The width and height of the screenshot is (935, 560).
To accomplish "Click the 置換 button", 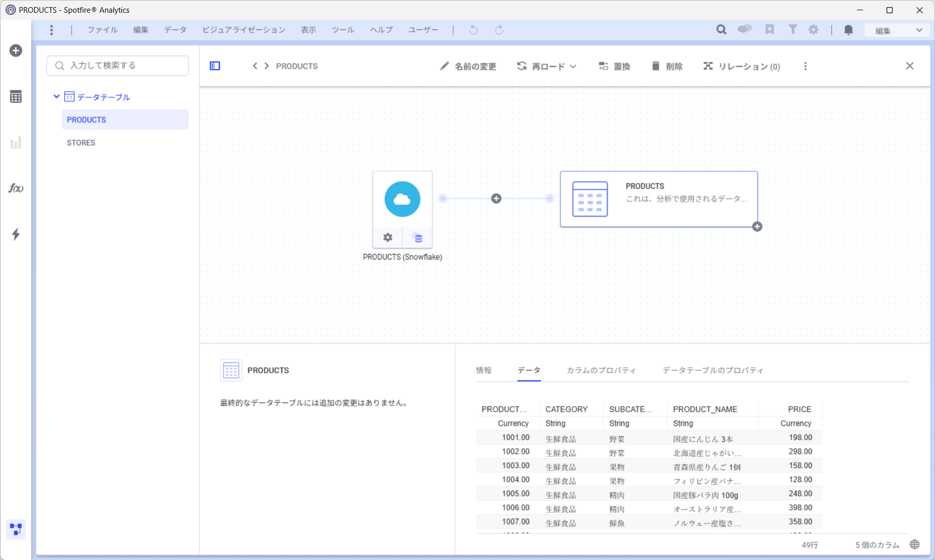I will (x=614, y=66).
